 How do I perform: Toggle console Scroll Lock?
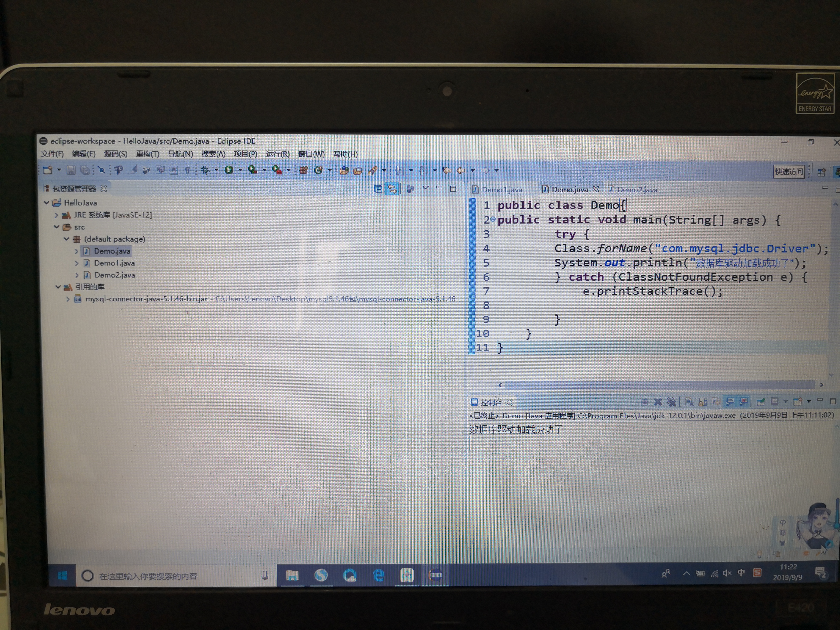pyautogui.click(x=703, y=402)
